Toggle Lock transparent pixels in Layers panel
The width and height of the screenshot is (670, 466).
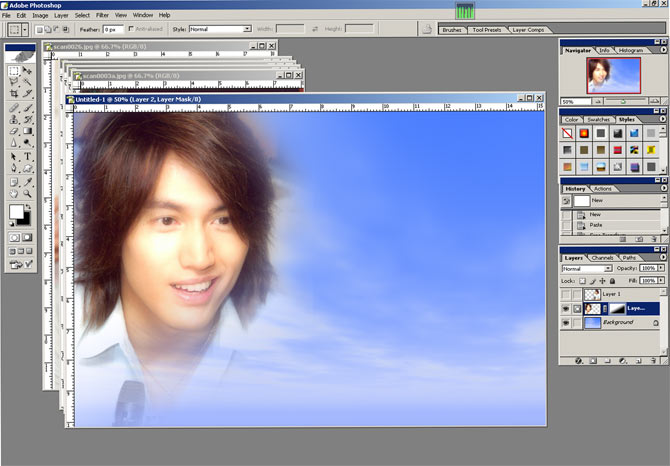582,281
